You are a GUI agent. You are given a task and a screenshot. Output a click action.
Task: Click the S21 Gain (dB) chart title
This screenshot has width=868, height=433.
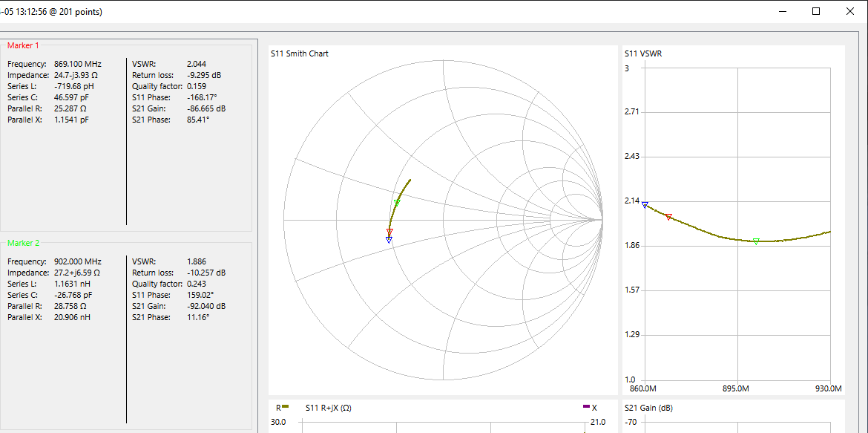649,408
